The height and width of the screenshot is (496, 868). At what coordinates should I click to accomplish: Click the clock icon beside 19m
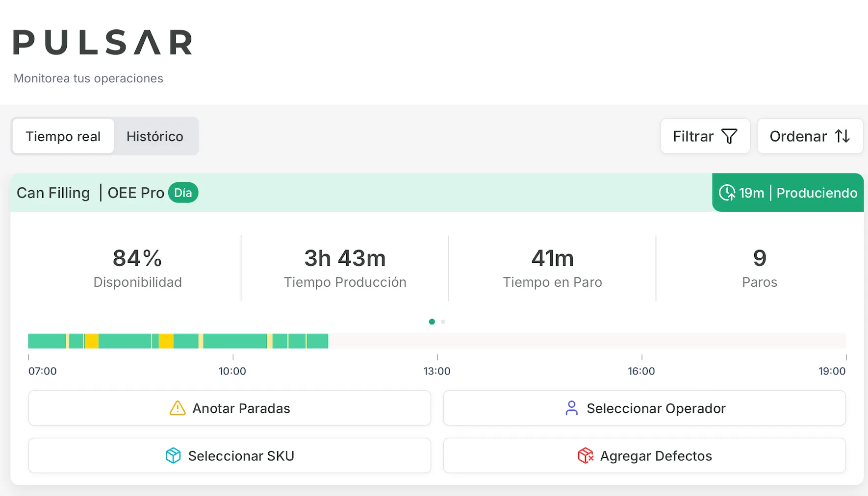[x=727, y=193]
